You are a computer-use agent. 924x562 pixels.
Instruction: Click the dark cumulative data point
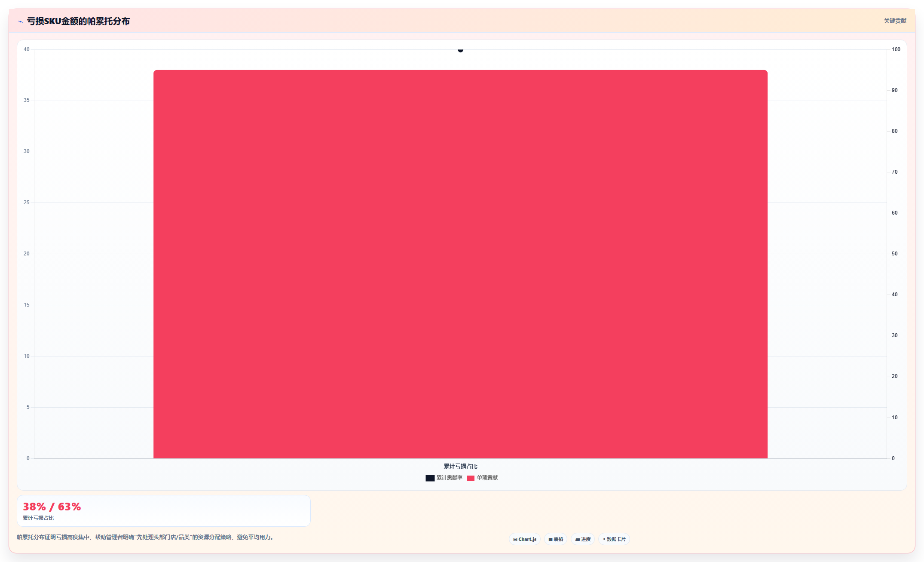(x=460, y=50)
